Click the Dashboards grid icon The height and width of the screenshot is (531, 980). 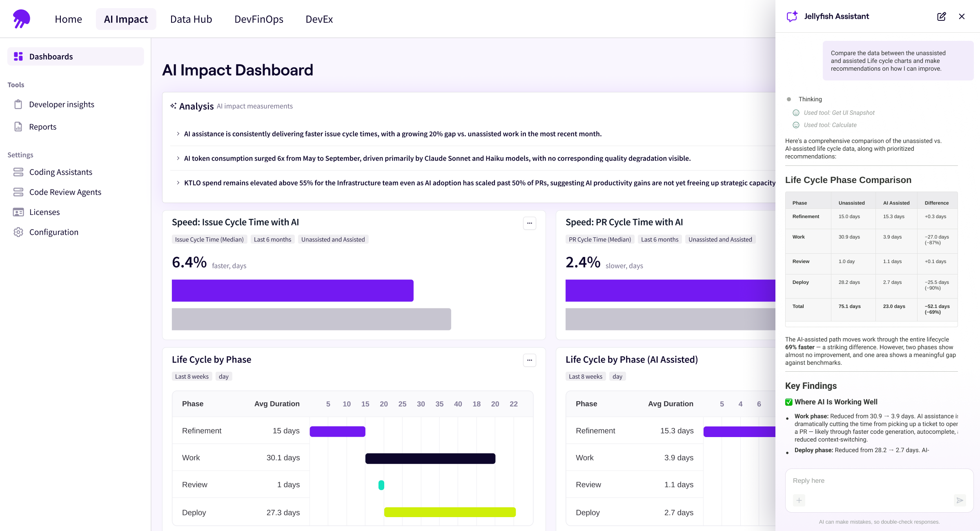(x=18, y=56)
